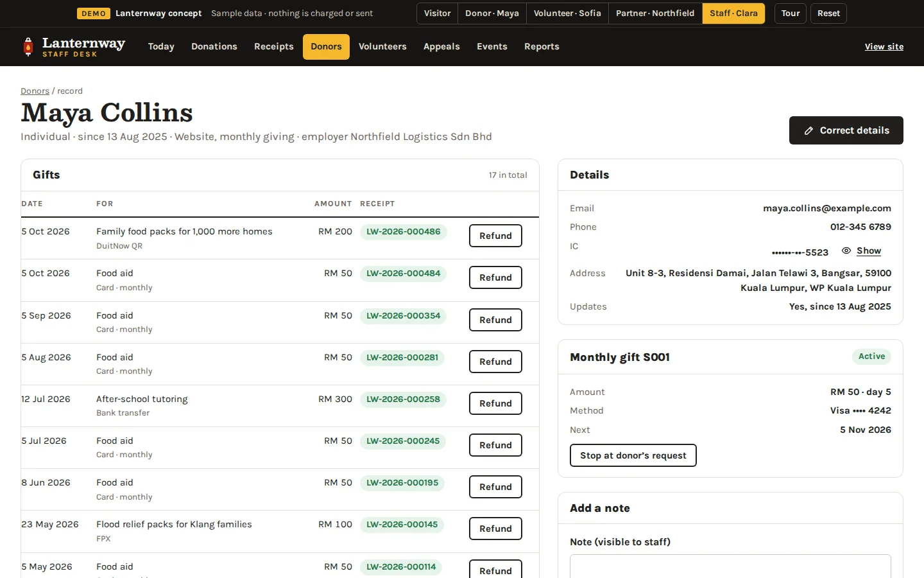Open receipt LW-2026-000486

[x=404, y=232]
